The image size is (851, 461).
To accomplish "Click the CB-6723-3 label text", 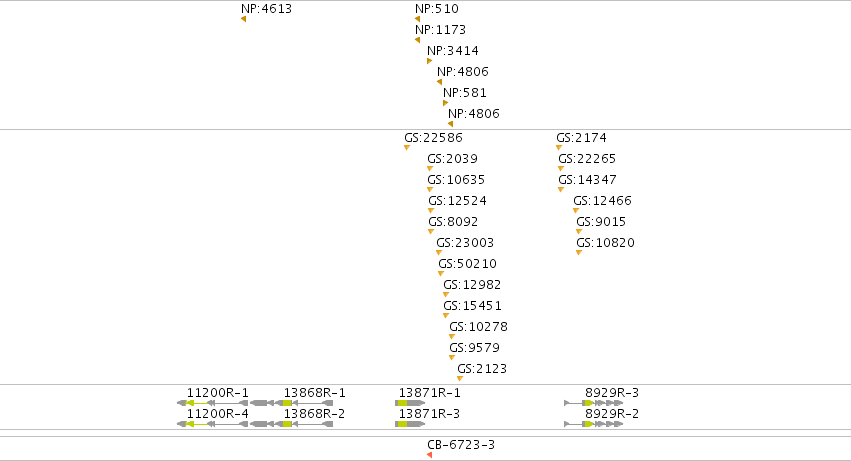I will 461,445.
